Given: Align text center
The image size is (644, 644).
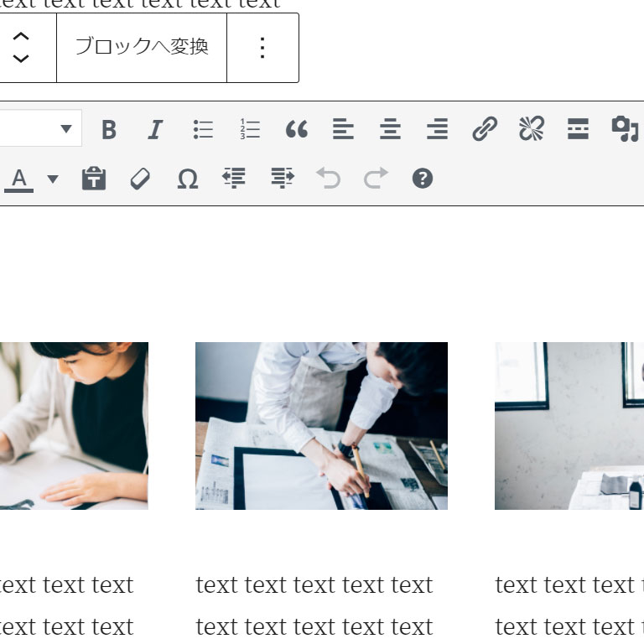Looking at the screenshot, I should click(x=390, y=129).
